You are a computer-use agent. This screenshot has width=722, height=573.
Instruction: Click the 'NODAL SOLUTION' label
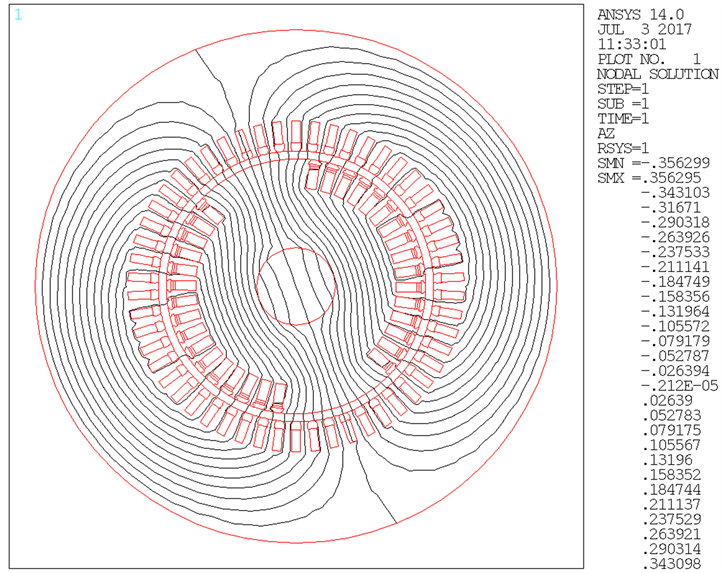coord(658,74)
